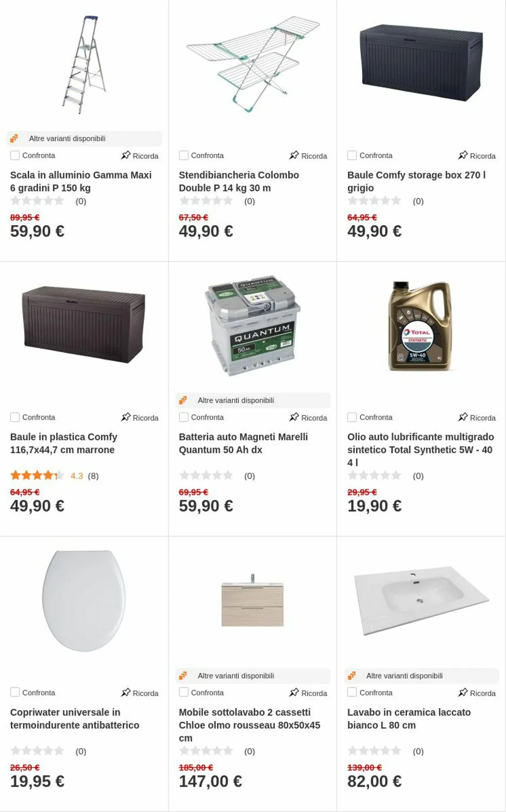This screenshot has width=506, height=812.
Task: Click the Total oil canister image
Action: pyautogui.click(x=420, y=326)
